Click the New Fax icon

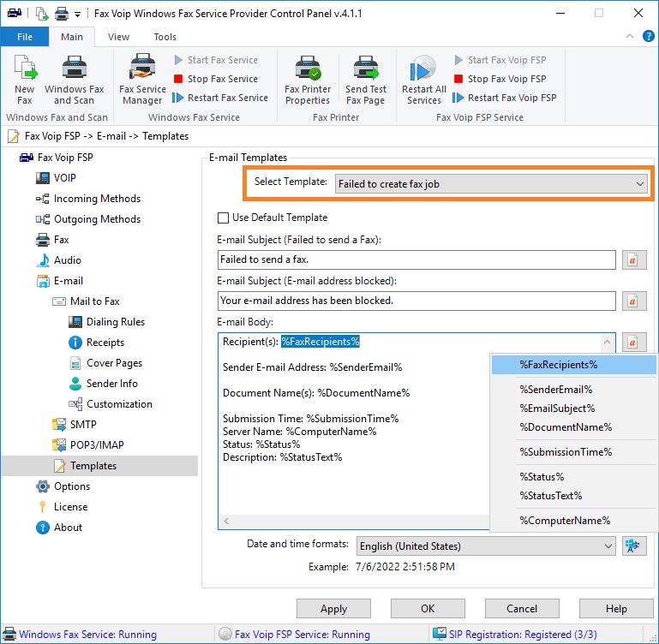tap(25, 80)
